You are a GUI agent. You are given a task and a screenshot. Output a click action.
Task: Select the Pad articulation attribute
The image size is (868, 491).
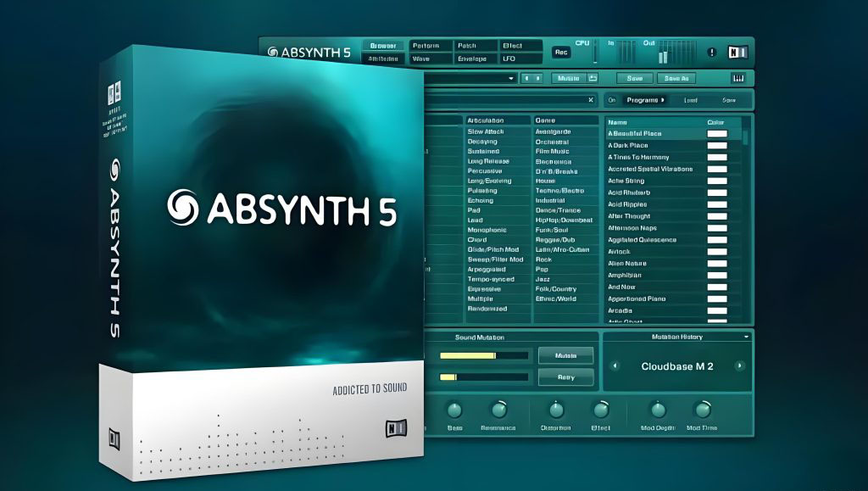point(474,209)
